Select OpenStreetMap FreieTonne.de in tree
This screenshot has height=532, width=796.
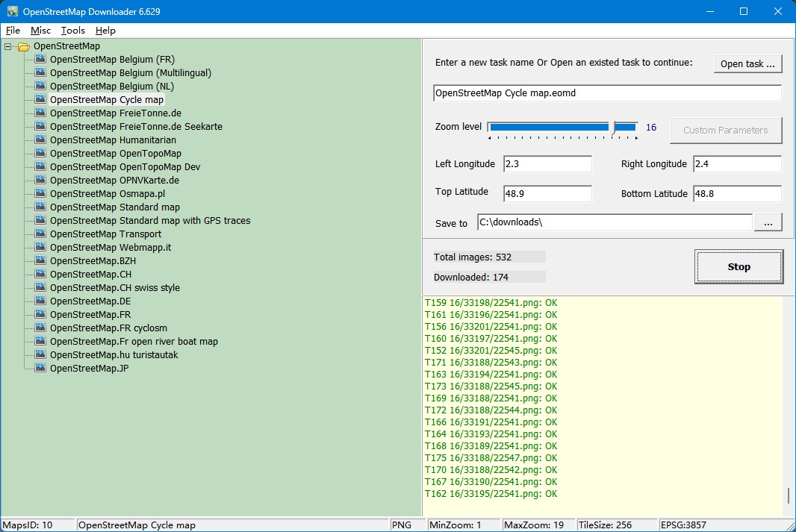point(115,113)
